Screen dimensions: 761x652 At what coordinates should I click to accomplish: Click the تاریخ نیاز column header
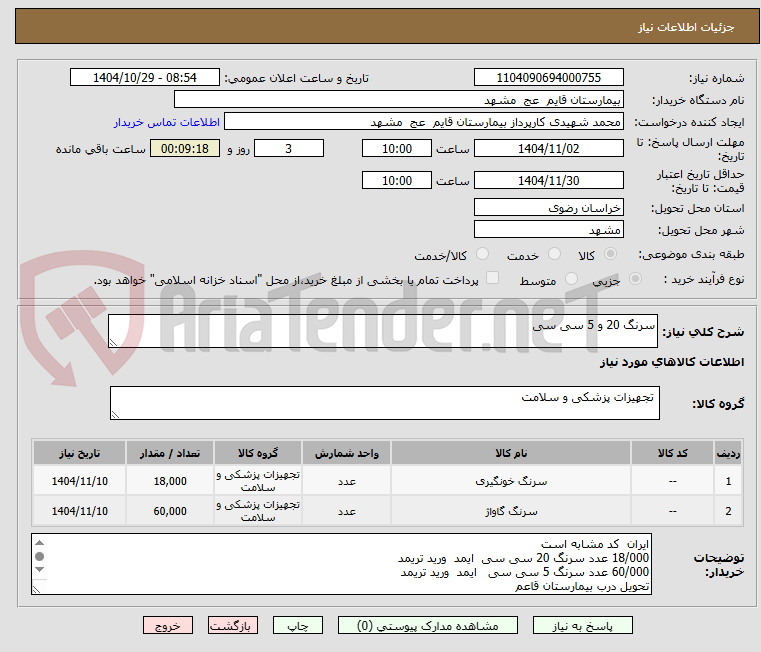click(80, 453)
